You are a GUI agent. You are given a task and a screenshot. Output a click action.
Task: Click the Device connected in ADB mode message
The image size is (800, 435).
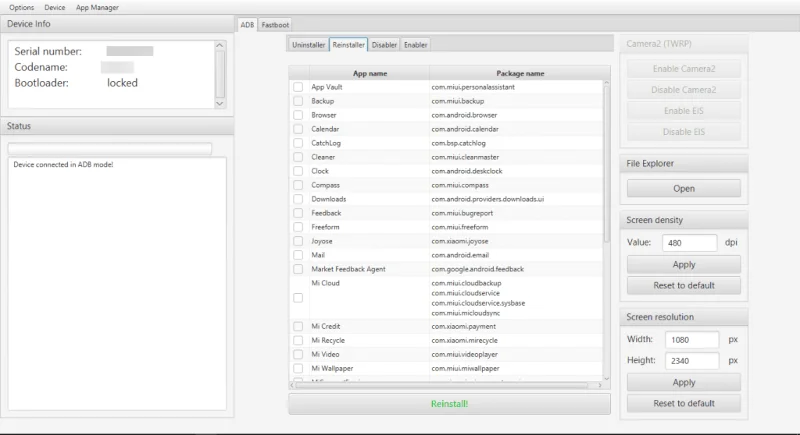(63, 165)
